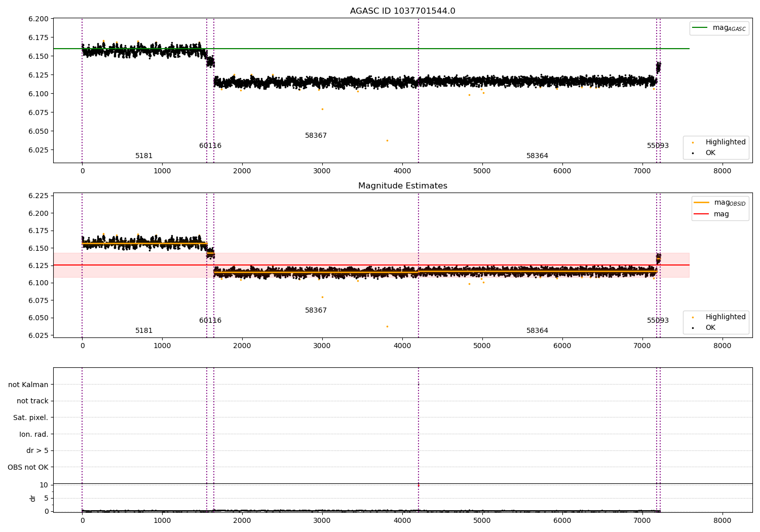This screenshot has height=532, width=760.
Task: Click obsid label 58364 in the top plot
Action: tap(537, 156)
